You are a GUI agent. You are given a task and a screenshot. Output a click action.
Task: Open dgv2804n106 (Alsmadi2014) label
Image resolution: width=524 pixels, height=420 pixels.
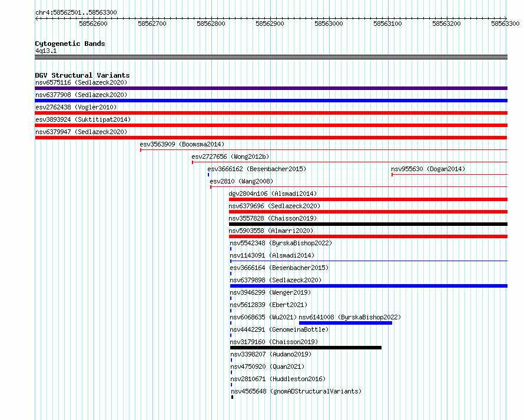click(273, 194)
